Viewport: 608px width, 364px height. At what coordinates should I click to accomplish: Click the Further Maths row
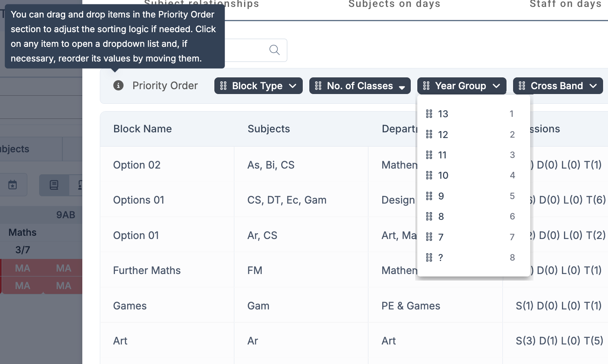pyautogui.click(x=147, y=270)
